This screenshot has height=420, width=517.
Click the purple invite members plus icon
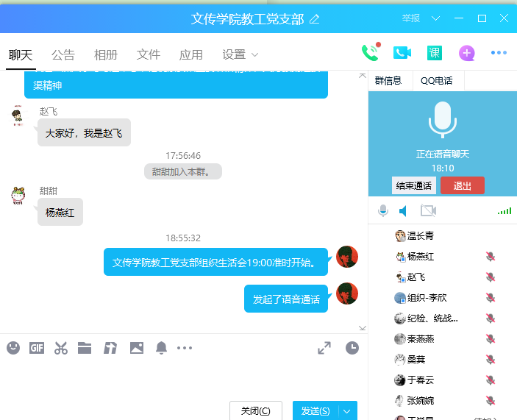point(466,53)
